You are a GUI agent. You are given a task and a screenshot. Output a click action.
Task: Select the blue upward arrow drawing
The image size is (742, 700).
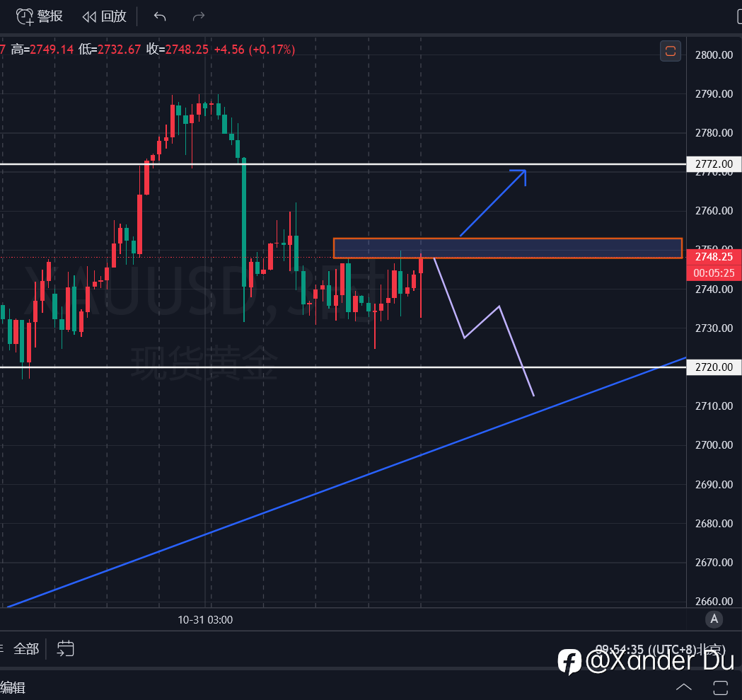(x=492, y=203)
